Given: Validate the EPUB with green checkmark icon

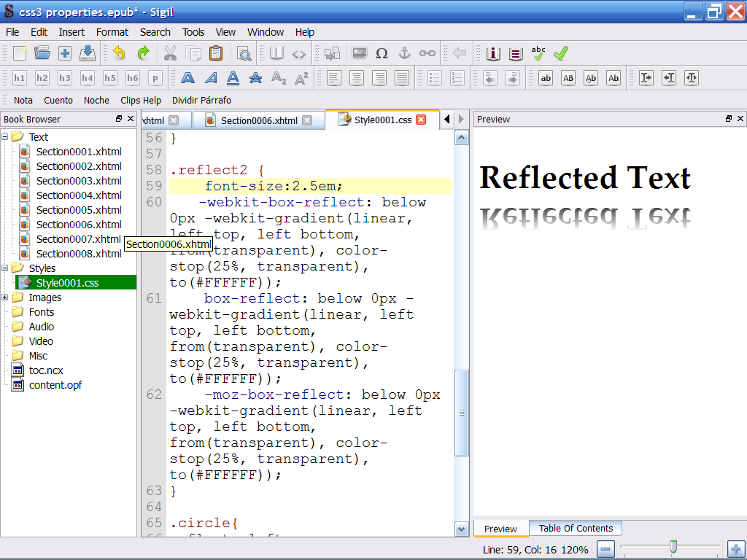Looking at the screenshot, I should (x=560, y=53).
